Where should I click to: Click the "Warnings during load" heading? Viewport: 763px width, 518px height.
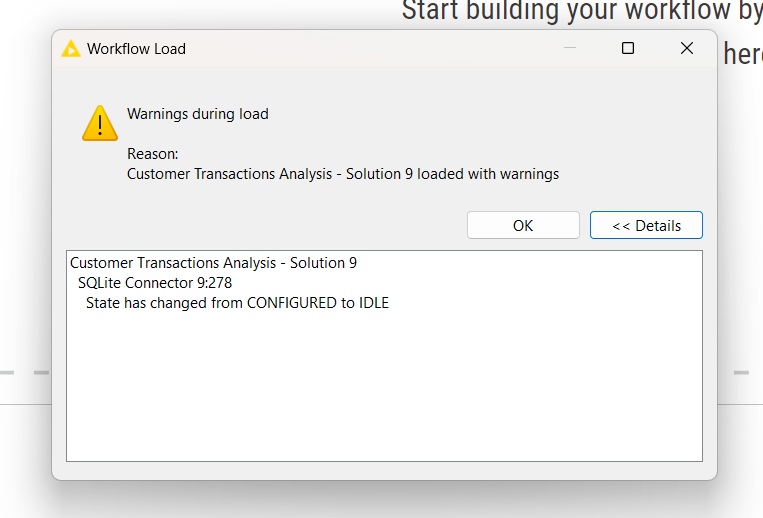(197, 114)
